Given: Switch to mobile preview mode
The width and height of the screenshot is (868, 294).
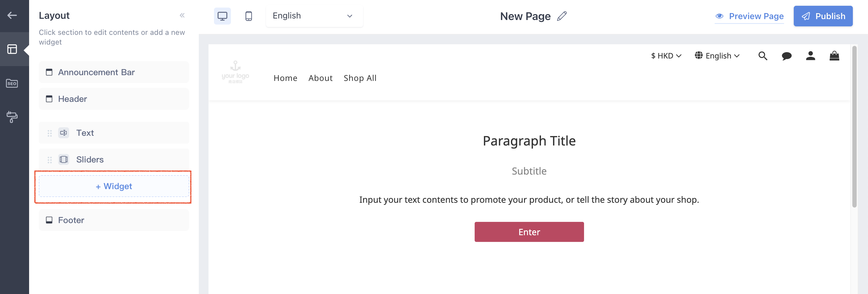Looking at the screenshot, I should 249,16.
